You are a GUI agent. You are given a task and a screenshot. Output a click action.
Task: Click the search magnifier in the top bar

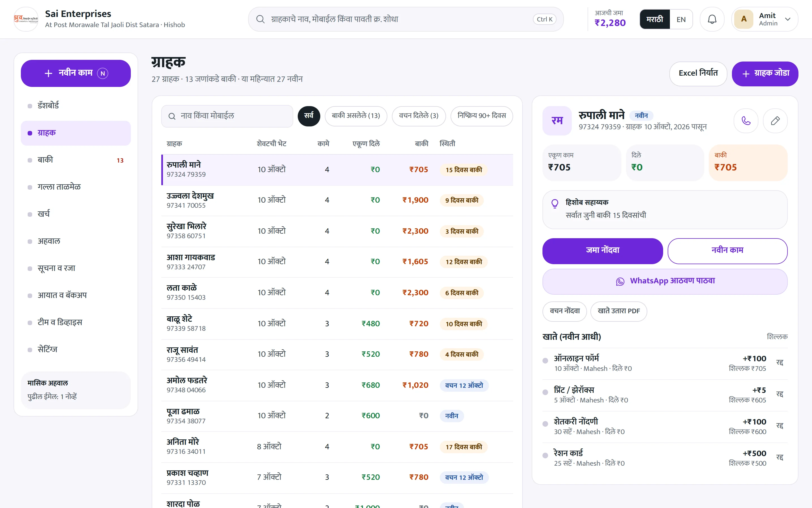tap(261, 19)
